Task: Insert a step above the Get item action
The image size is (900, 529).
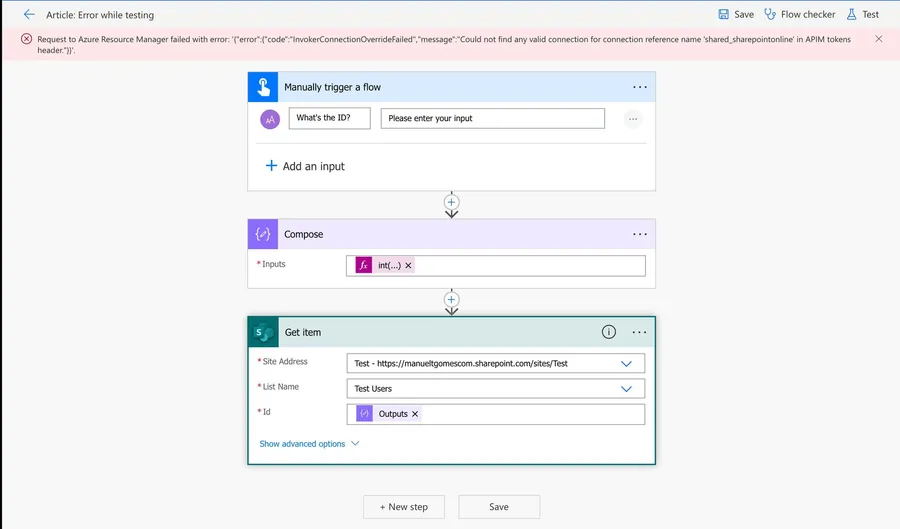Action: pos(451,299)
